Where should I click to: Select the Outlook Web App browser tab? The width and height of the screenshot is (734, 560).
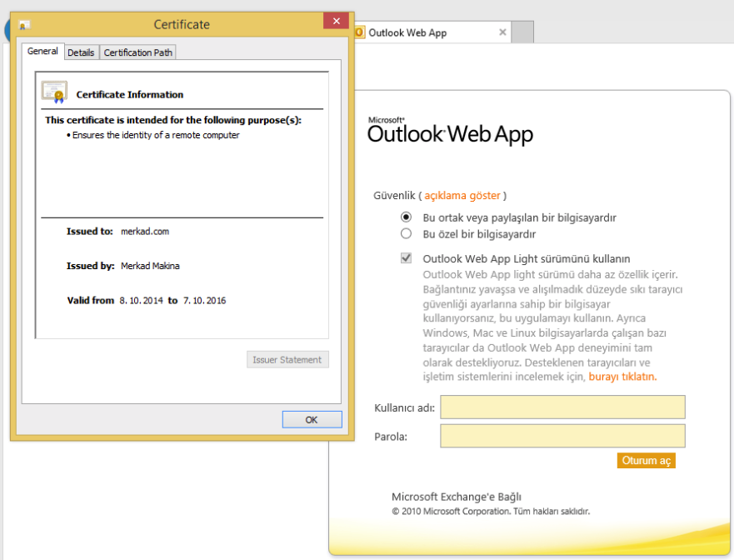[x=431, y=32]
